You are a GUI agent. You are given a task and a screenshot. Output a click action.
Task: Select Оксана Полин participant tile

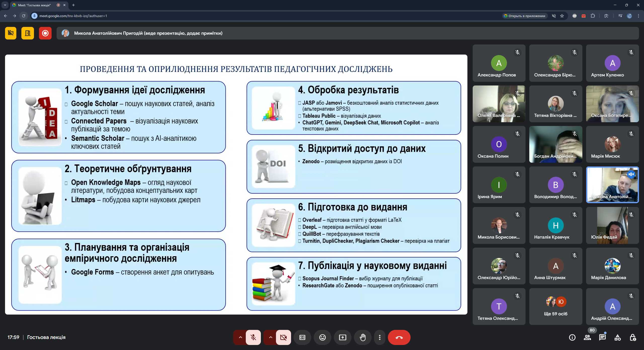[x=499, y=144]
